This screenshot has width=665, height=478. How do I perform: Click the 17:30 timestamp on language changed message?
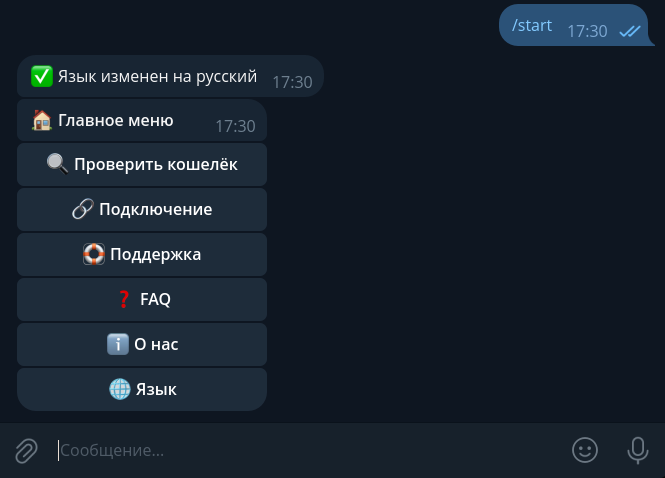tap(292, 82)
